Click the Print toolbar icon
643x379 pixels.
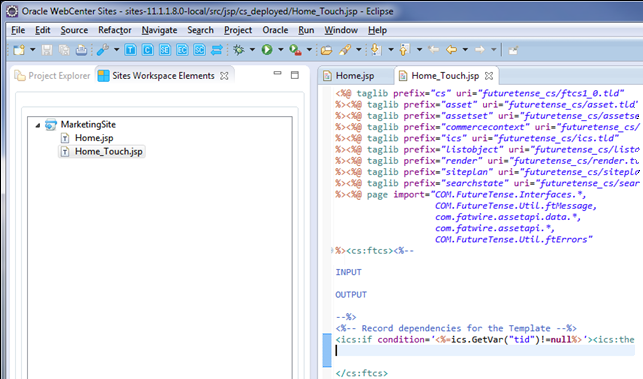click(x=81, y=50)
